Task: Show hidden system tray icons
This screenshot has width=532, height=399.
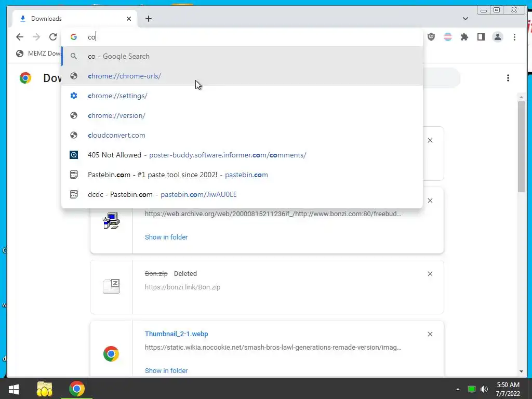Action: pos(458,389)
